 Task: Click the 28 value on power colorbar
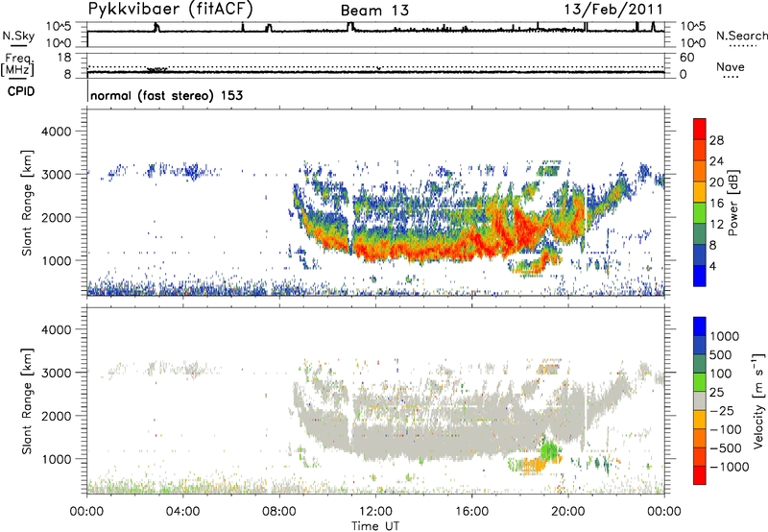[716, 140]
